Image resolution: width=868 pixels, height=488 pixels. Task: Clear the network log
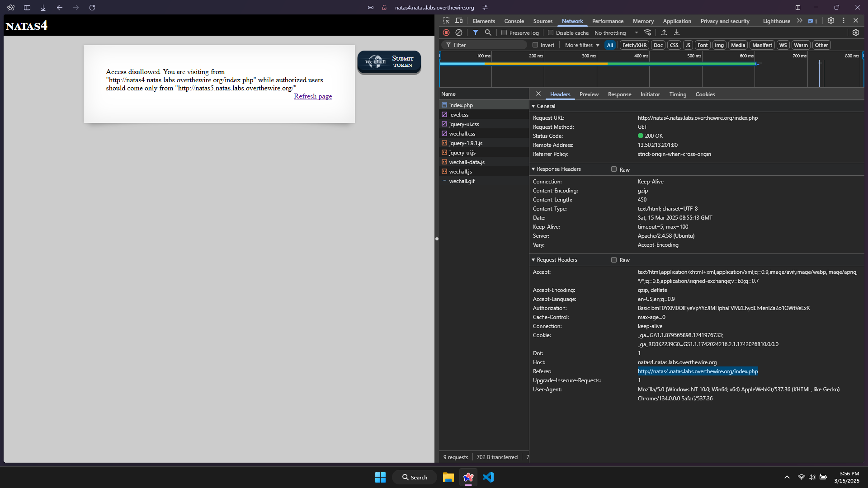(x=459, y=33)
